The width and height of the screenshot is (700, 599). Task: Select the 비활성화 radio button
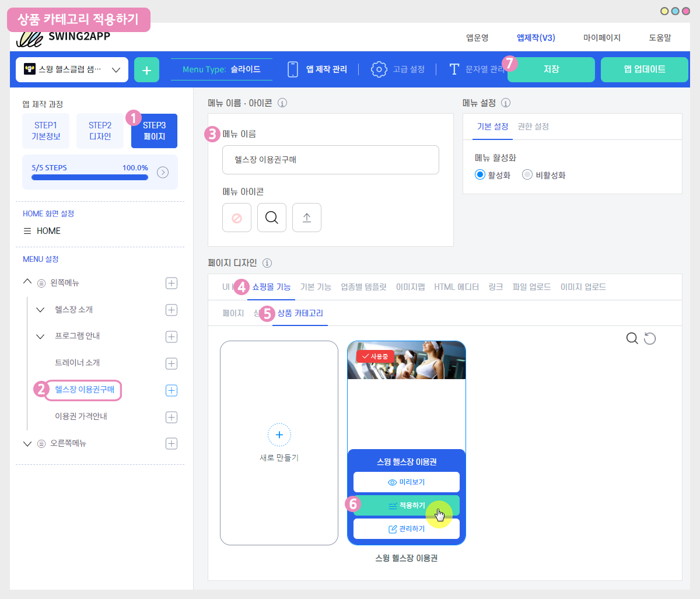(x=527, y=175)
